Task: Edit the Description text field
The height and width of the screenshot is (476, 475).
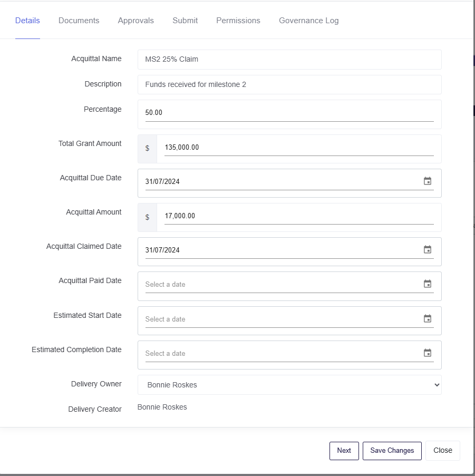Action: pos(289,85)
